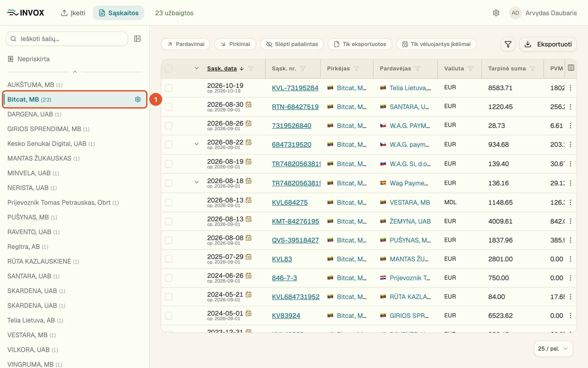Enable Tik vėluojantys įkėlimai filter

(x=436, y=44)
